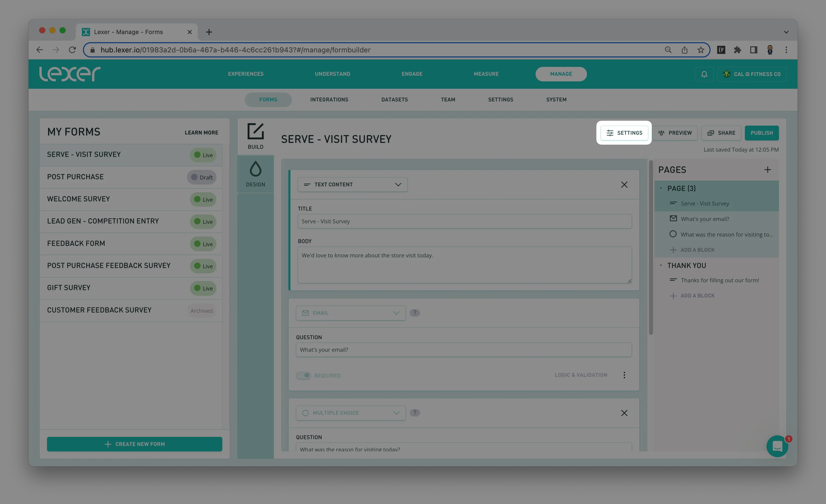Collapse the Page (3) section

[661, 188]
